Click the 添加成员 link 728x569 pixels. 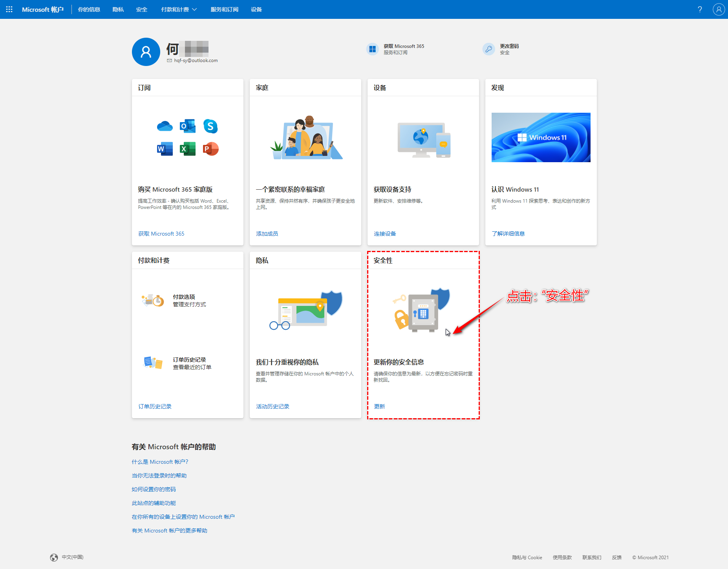267,234
